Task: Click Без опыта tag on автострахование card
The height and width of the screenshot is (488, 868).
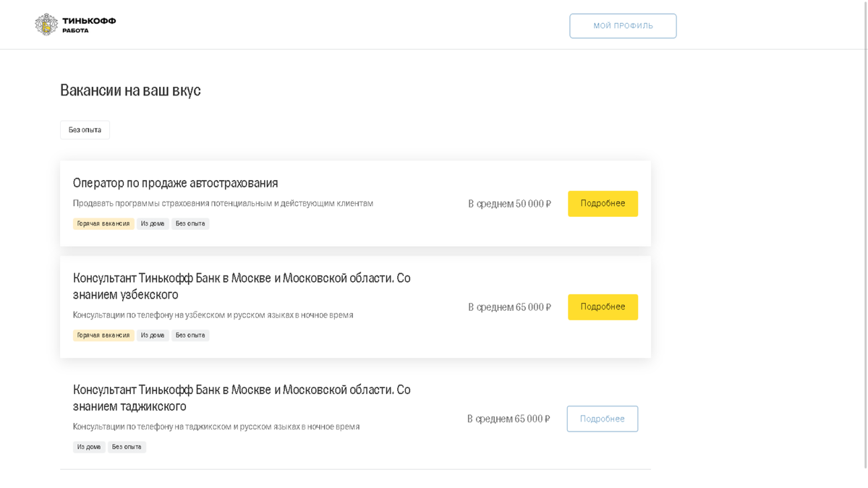Action: click(190, 224)
